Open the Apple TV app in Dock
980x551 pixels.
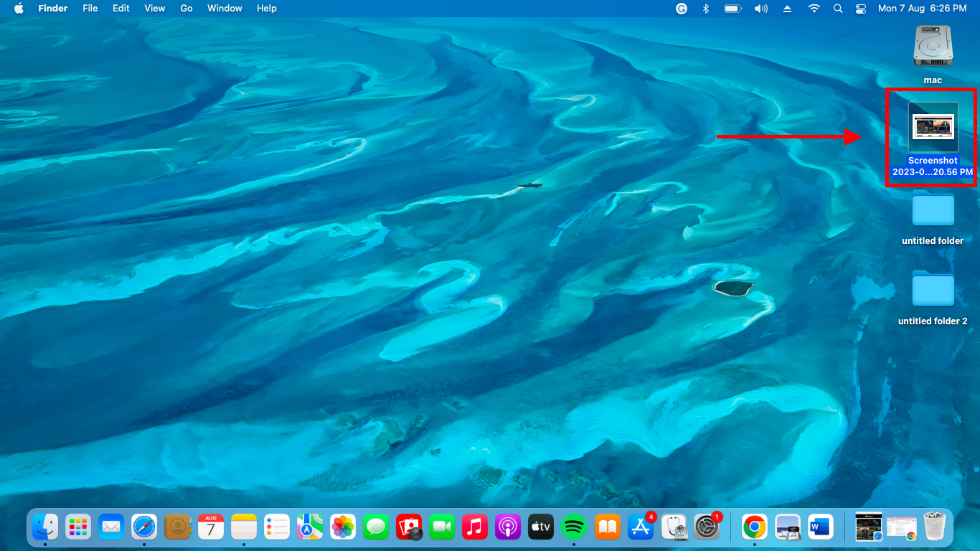(x=541, y=527)
